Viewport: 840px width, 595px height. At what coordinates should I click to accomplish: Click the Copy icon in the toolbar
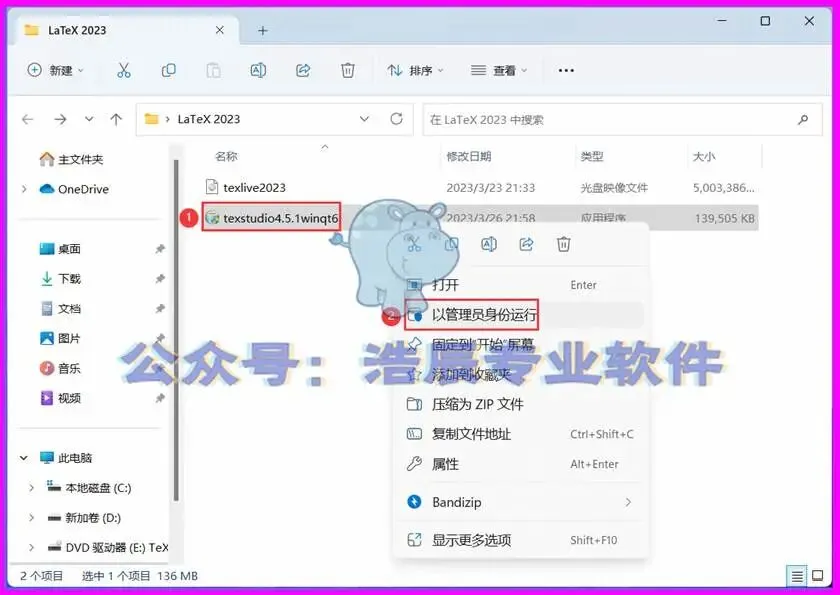(x=168, y=70)
